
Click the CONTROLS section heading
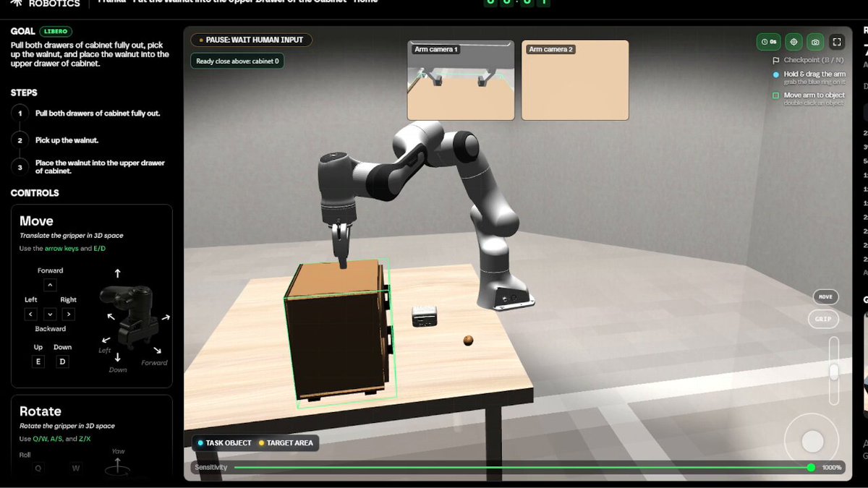point(35,193)
